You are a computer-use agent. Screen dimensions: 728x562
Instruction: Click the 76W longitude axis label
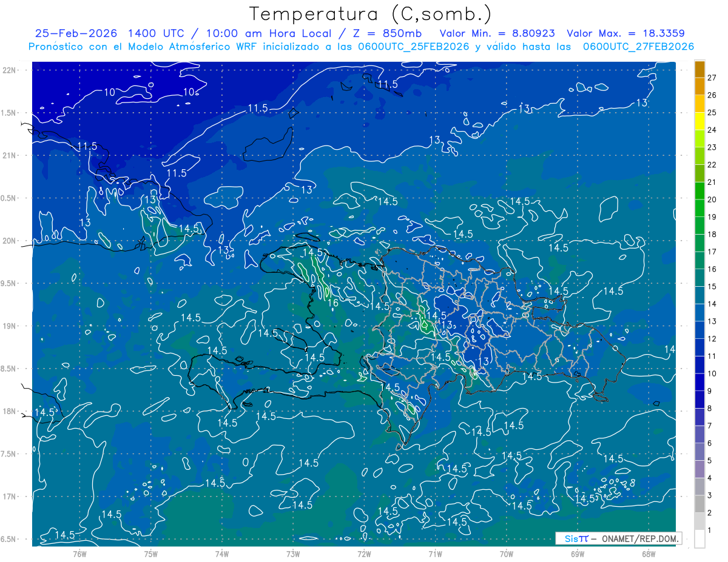[79, 554]
